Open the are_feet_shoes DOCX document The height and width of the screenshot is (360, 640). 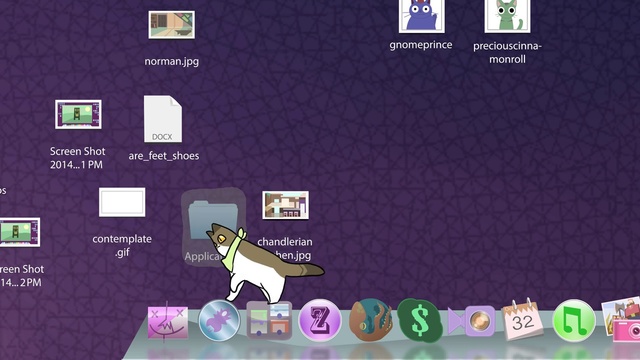pyautogui.click(x=163, y=119)
